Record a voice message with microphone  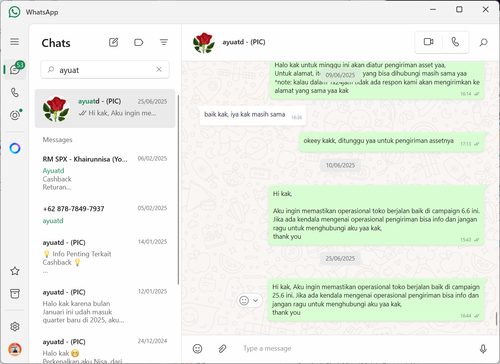point(483,349)
